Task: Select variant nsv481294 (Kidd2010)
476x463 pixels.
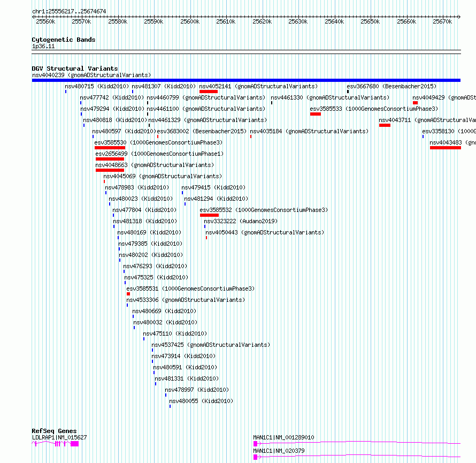Action: tap(216, 199)
